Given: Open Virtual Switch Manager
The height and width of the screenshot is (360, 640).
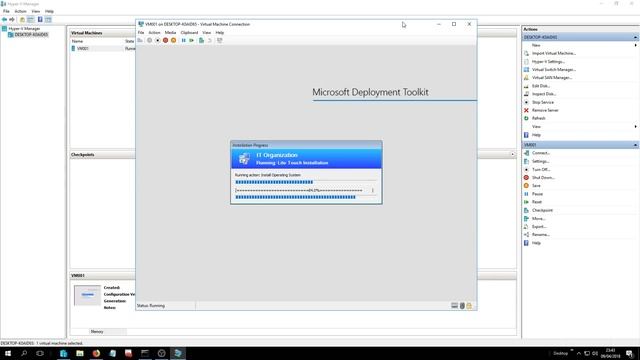Looking at the screenshot, I should pos(553,70).
